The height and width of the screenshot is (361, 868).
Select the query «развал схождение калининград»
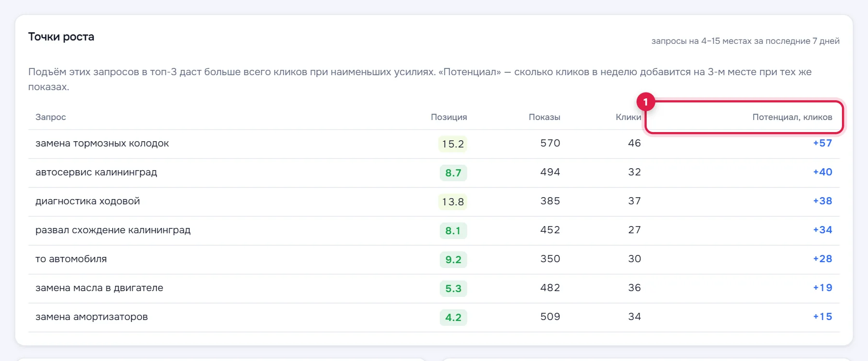click(x=113, y=230)
